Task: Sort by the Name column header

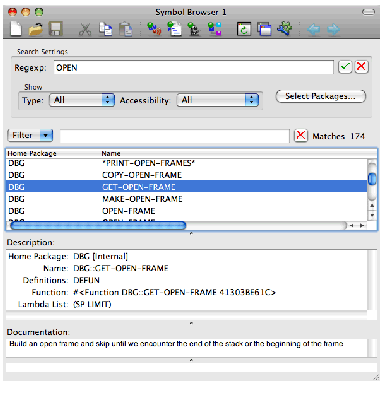Action: (x=111, y=153)
